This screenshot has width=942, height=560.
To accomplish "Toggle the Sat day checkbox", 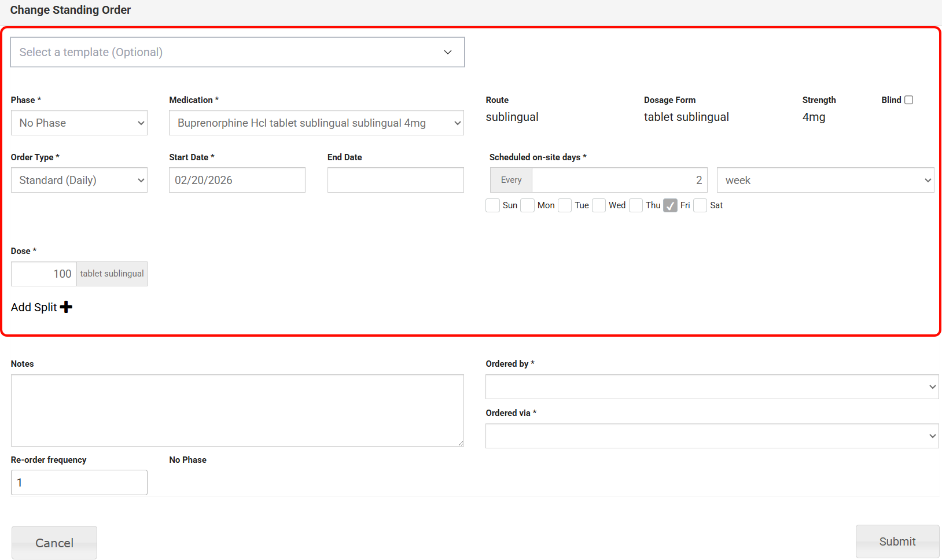I will click(x=700, y=205).
